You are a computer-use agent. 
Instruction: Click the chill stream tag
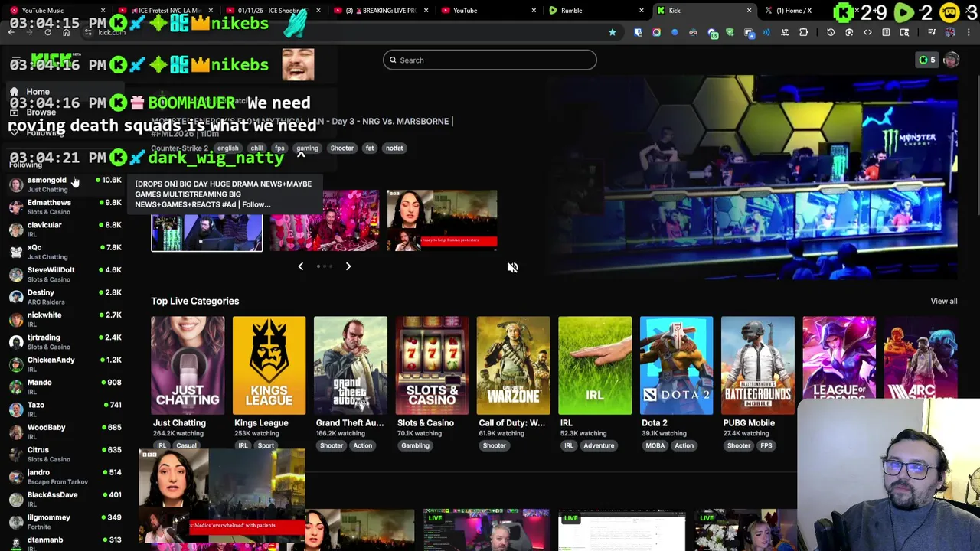click(256, 148)
